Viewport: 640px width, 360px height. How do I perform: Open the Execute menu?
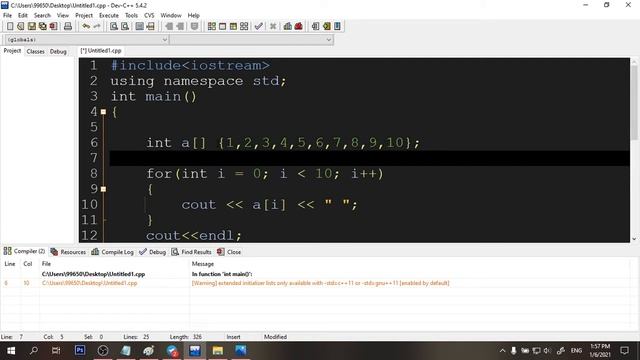(109, 16)
